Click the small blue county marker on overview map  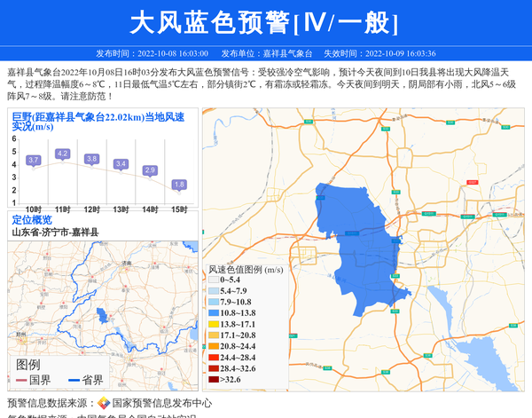[x=103, y=317]
